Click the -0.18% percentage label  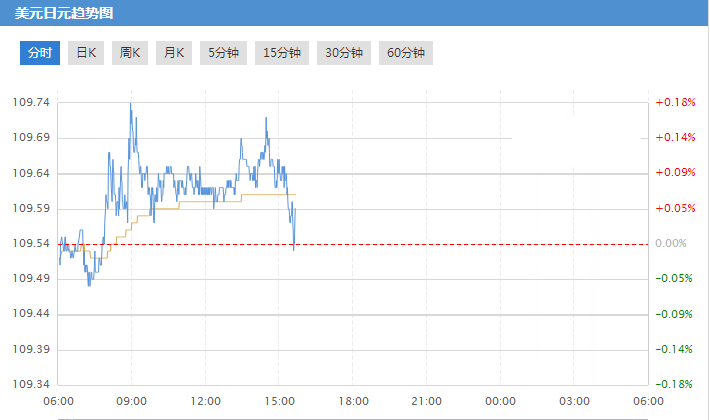point(675,385)
